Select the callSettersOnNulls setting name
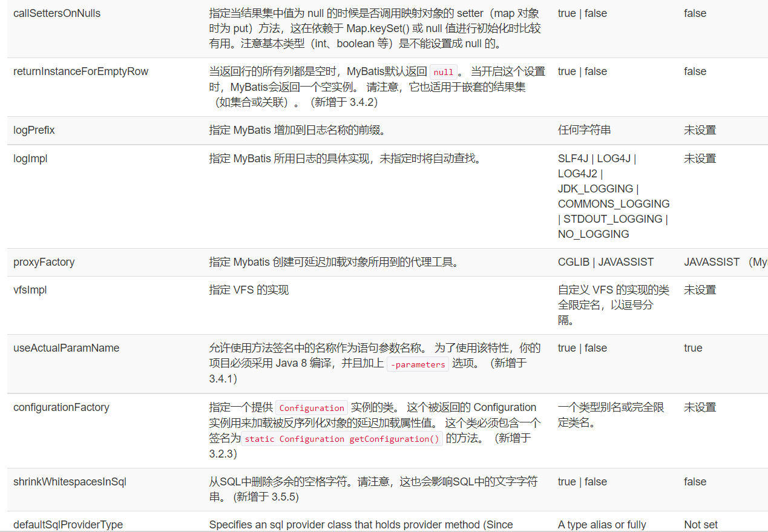This screenshot has height=532, width=768. 57,13
